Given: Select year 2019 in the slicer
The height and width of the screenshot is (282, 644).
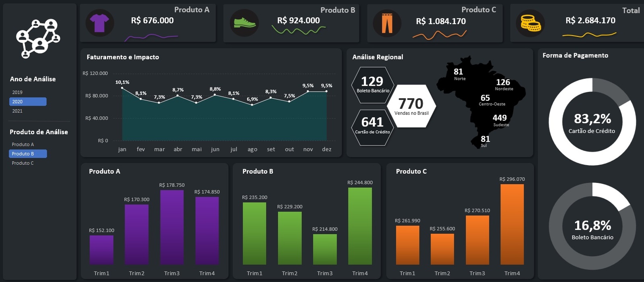Looking at the screenshot, I should point(17,92).
